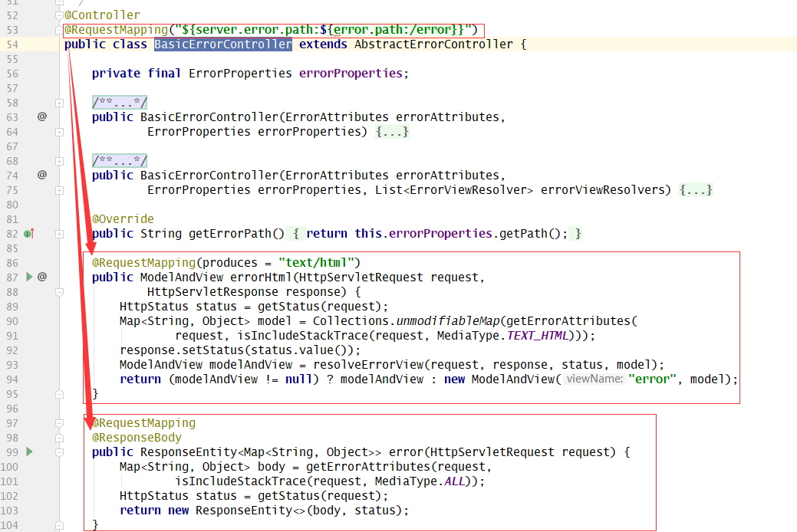Viewport: 797px width, 532px height.
Task: Click the run arrow beside errorHtml method
Action: 29,277
